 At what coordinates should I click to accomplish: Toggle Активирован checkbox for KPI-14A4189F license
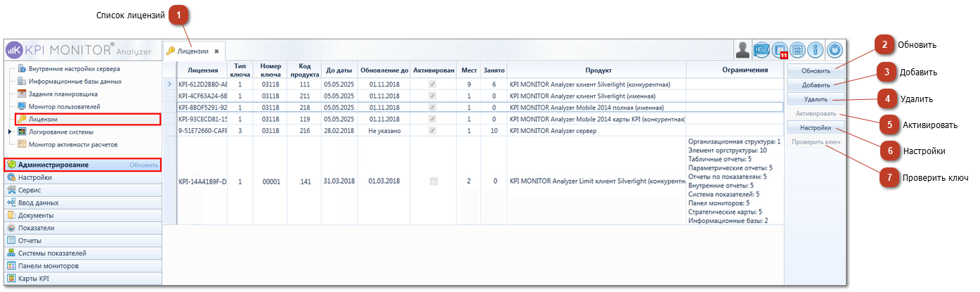pos(433,181)
